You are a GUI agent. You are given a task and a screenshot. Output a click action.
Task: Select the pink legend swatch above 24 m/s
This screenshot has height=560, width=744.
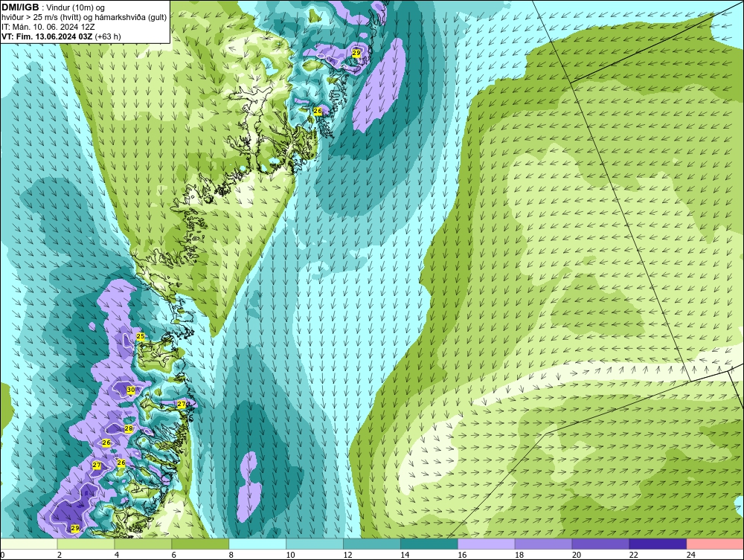click(x=715, y=544)
